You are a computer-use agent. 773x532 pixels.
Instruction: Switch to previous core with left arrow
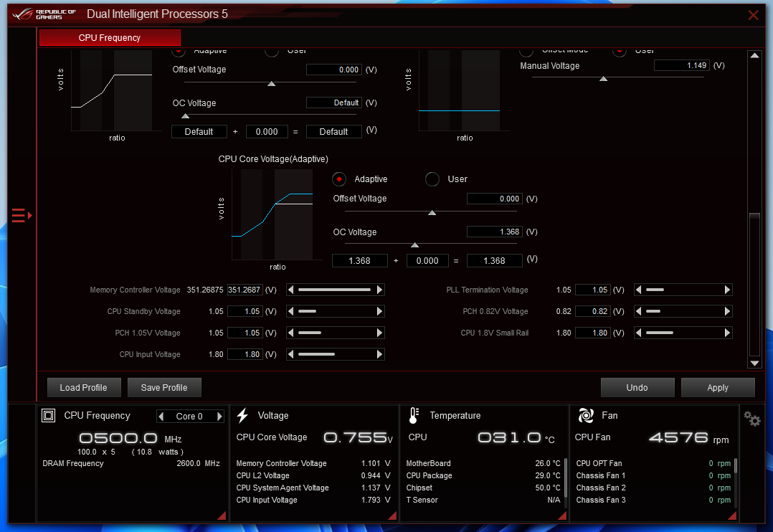(x=161, y=416)
